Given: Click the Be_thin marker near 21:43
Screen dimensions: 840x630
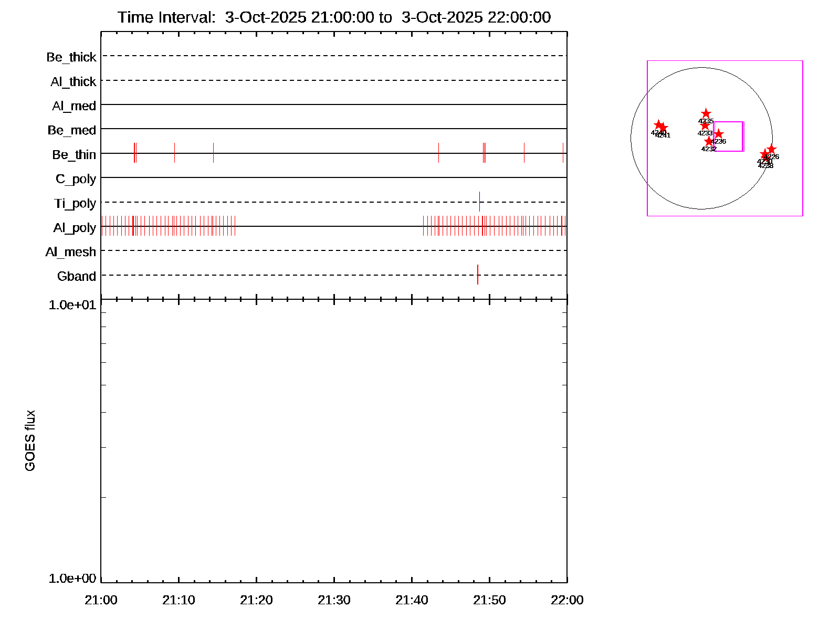Looking at the screenshot, I should (438, 153).
